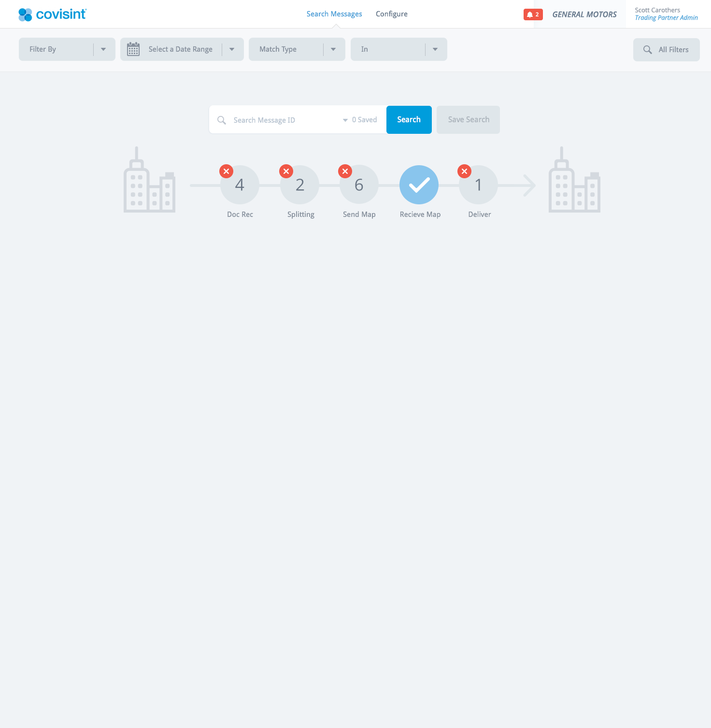Switch to the Configure tab
The height and width of the screenshot is (728, 711).
(392, 14)
